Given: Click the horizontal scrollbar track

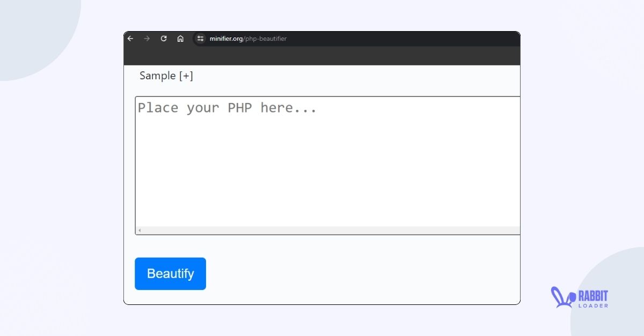Looking at the screenshot, I should coord(376,229).
